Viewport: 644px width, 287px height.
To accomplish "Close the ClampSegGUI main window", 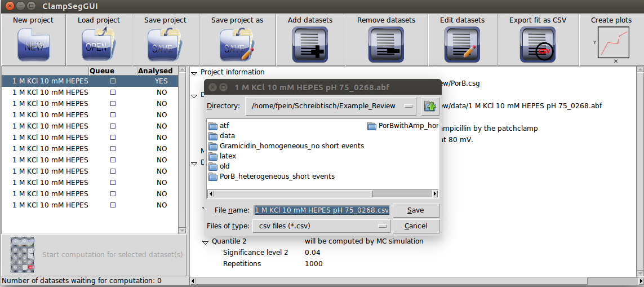I will pos(9,6).
